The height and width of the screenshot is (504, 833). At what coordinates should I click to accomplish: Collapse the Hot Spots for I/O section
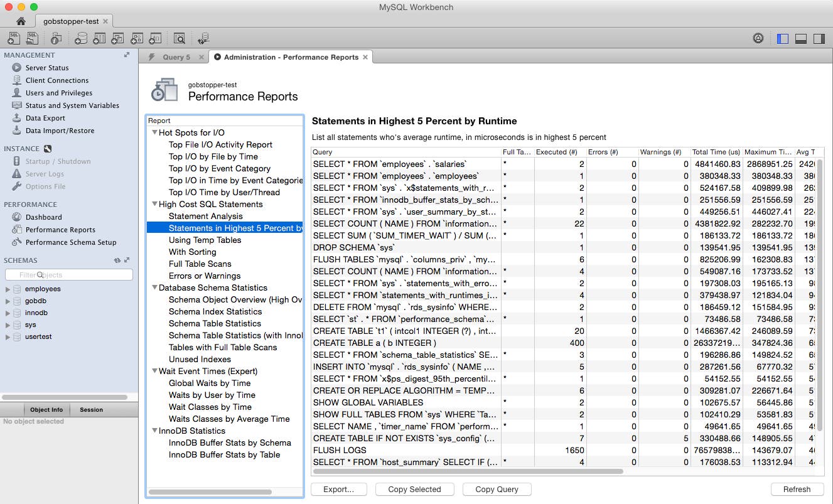(154, 132)
